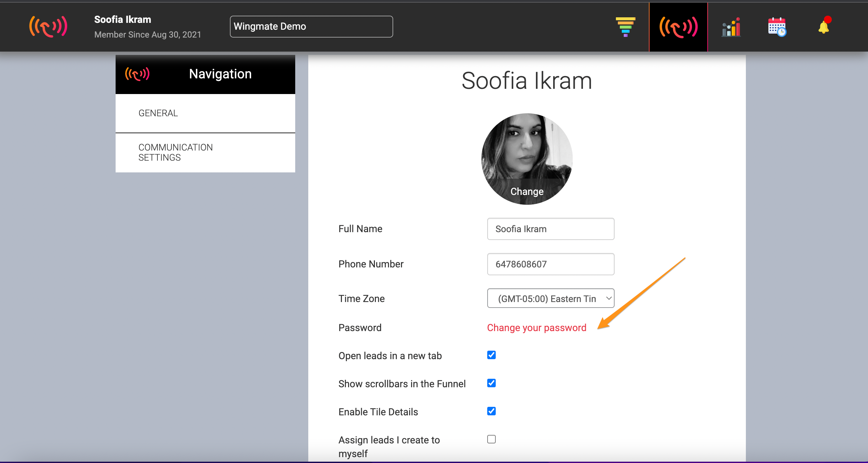The width and height of the screenshot is (868, 463).
Task: Select the highlighted Wingmate profile icon in the header
Action: click(678, 27)
